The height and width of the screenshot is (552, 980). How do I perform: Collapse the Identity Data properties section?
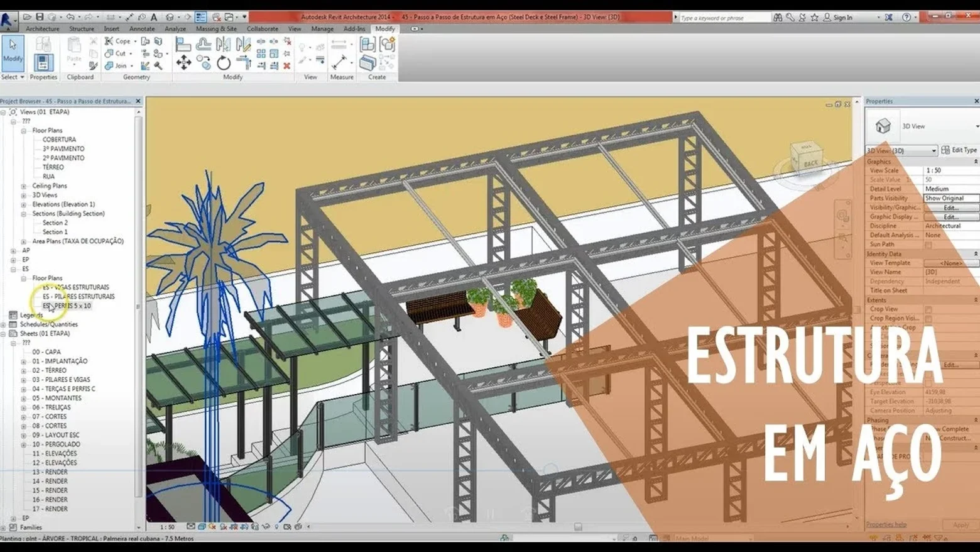[x=976, y=254]
